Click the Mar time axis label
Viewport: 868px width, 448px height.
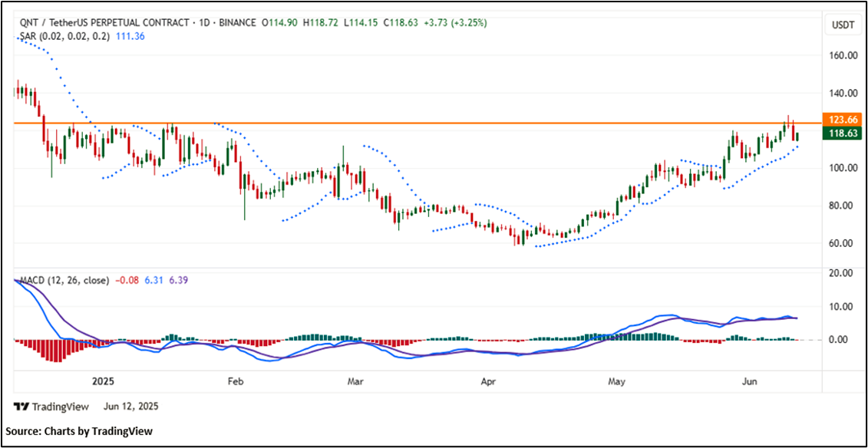pos(355,381)
